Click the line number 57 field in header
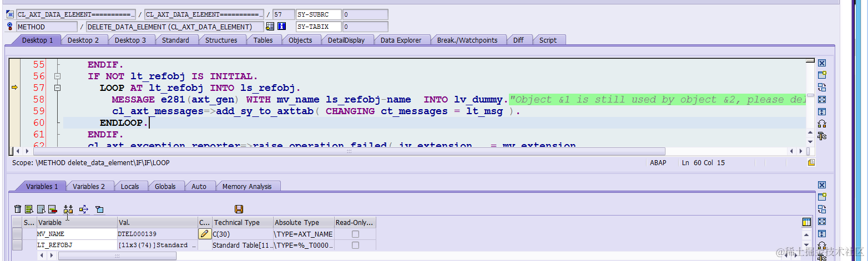This screenshot has height=261, width=868. [283, 14]
